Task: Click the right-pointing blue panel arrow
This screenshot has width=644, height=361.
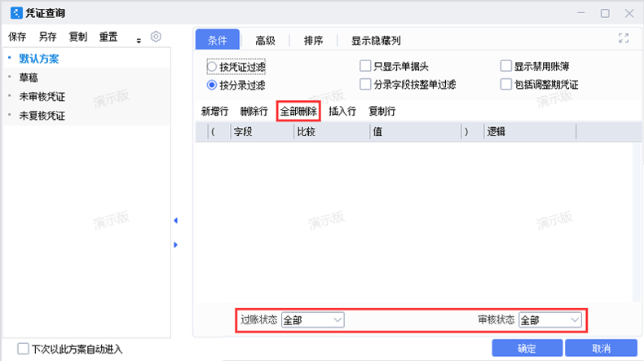Action: point(176,244)
